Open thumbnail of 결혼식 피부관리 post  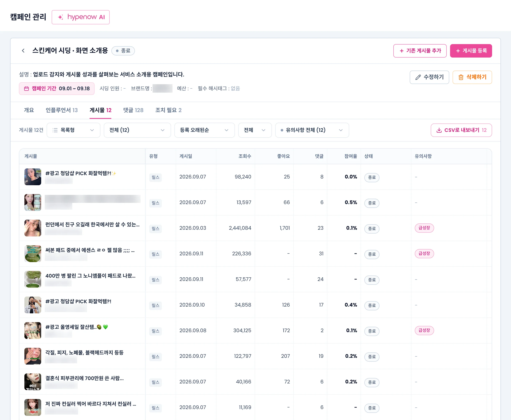(x=33, y=382)
